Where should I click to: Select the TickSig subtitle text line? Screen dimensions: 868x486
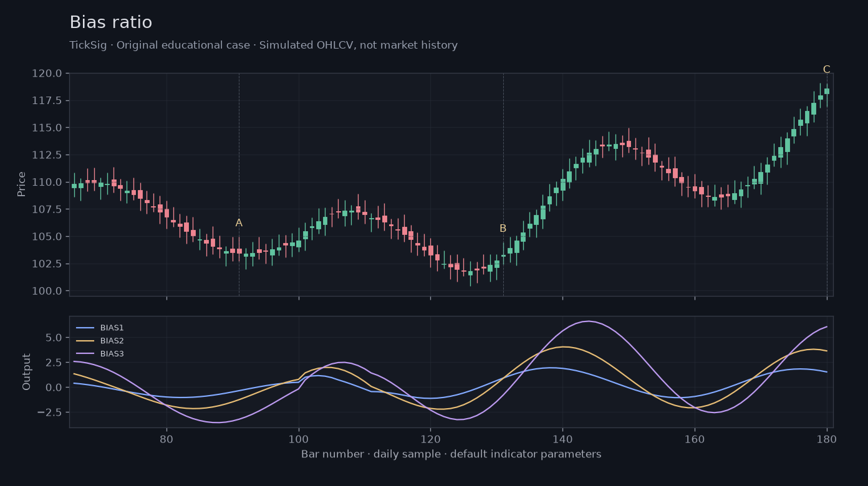(264, 45)
